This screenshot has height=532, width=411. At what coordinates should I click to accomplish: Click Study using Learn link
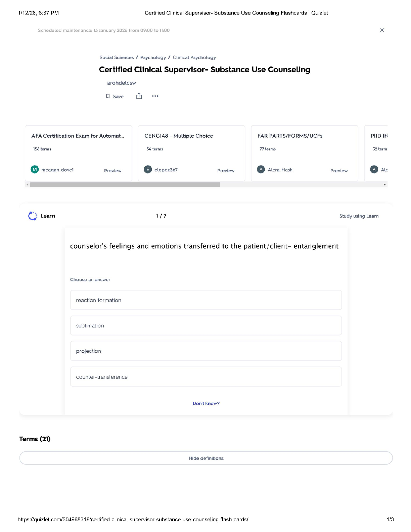[x=359, y=216]
